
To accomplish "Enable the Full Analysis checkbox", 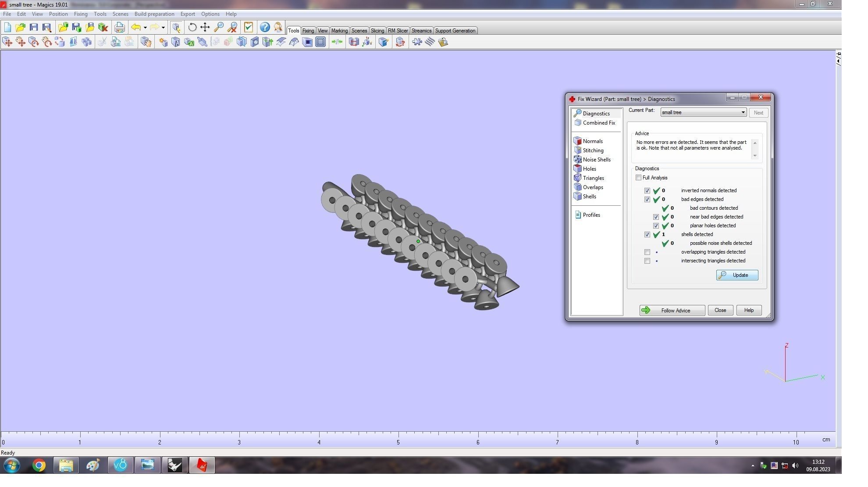I will point(638,178).
